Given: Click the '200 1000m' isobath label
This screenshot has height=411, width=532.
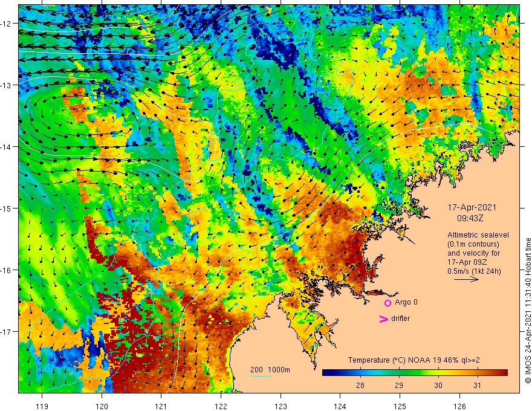Looking at the screenshot, I should 270,370.
